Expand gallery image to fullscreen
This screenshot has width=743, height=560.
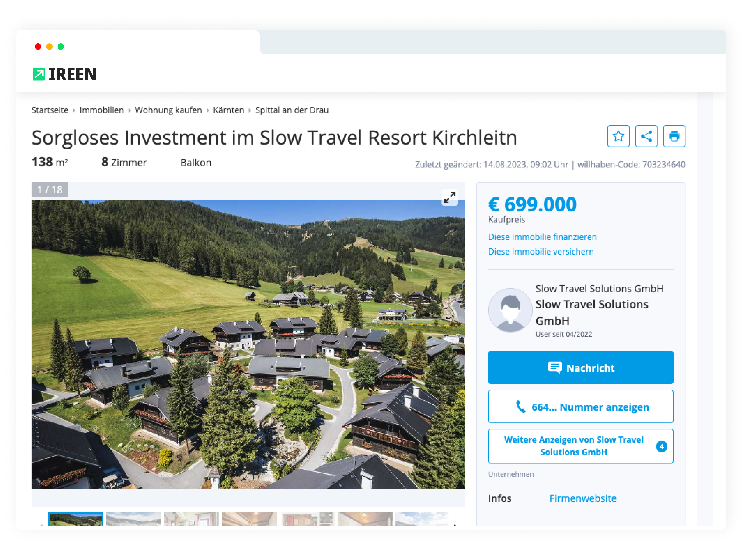[449, 197]
